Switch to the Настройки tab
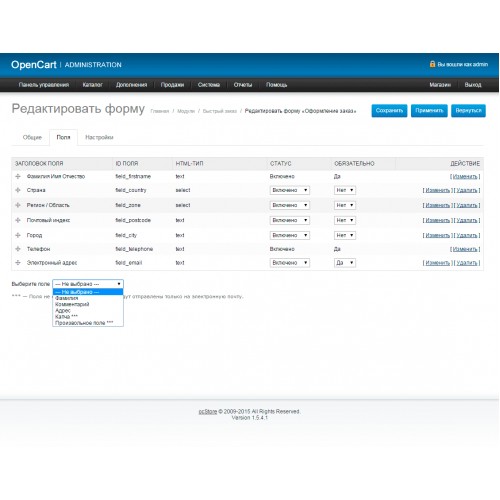Viewport: 500px width, 500px height. pyautogui.click(x=99, y=137)
